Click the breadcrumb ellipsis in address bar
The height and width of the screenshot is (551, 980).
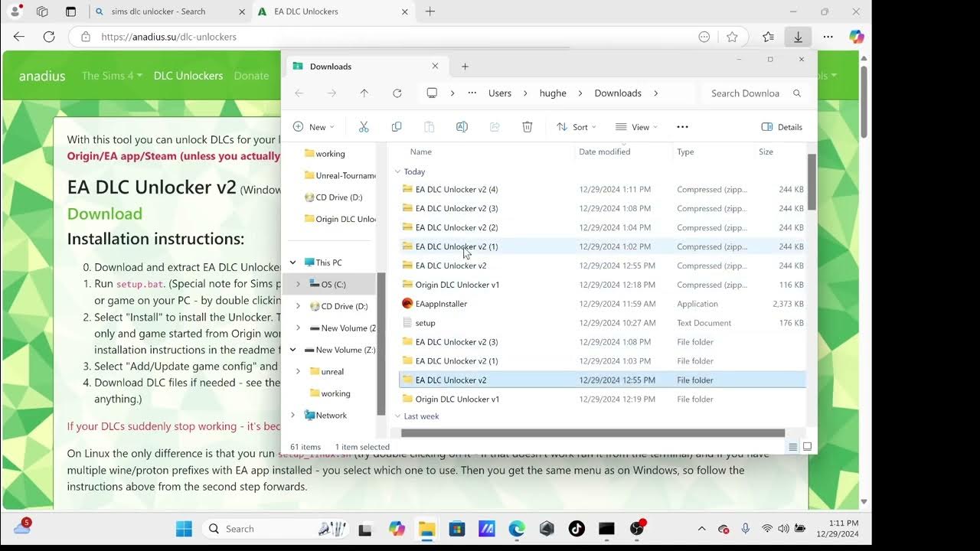click(x=473, y=93)
